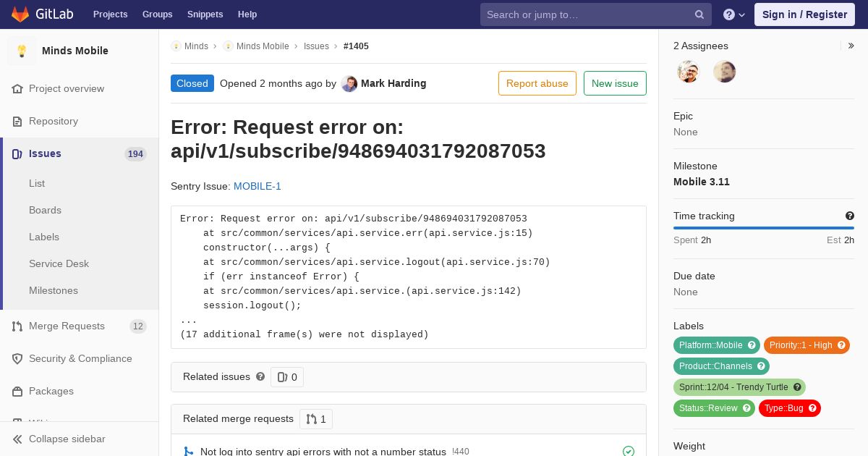Viewport: 868px width, 456px height.
Task: Click the Merge Requests sidebar icon
Action: tap(17, 326)
